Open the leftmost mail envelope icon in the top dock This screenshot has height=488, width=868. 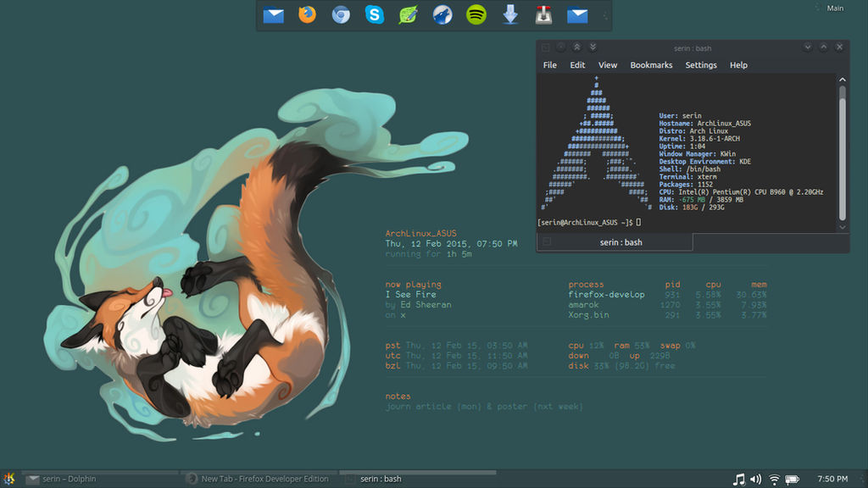click(274, 15)
